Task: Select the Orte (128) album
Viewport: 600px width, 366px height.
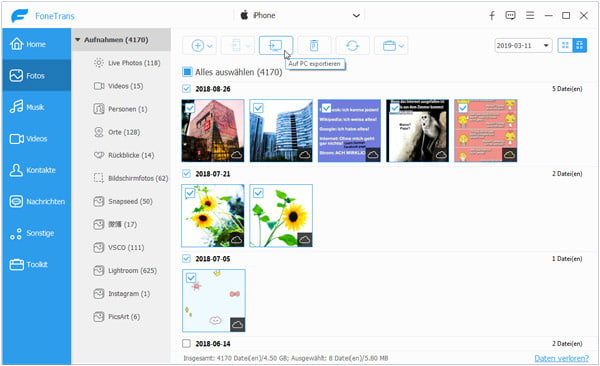Action: pos(117,132)
